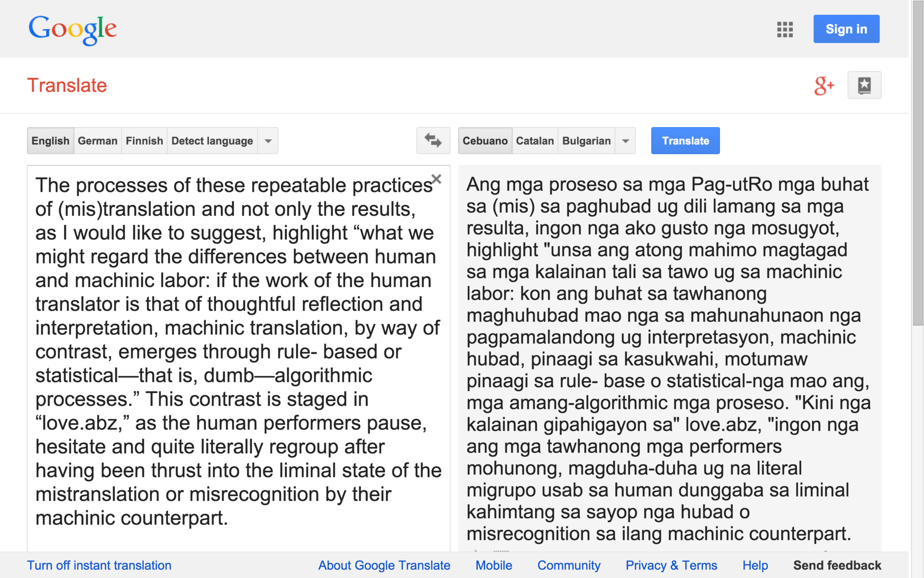Open the Google apps grid icon

[x=784, y=29]
